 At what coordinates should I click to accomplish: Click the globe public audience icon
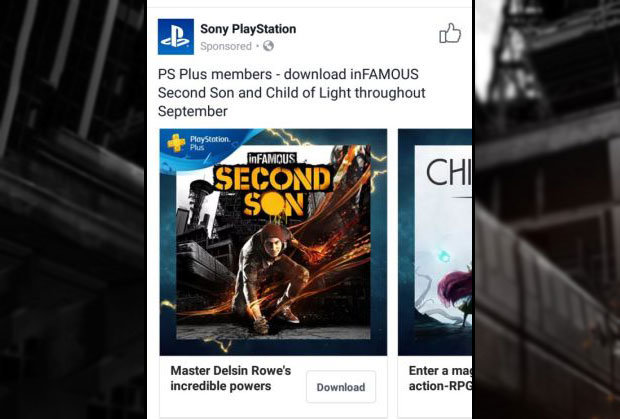[x=268, y=46]
